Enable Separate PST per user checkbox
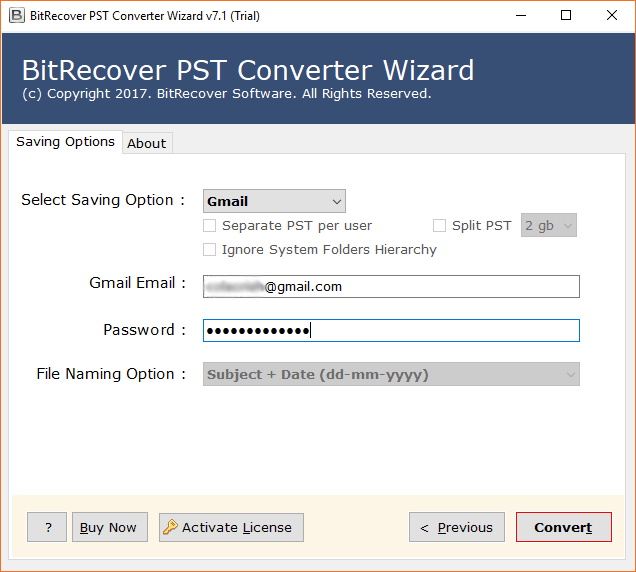Screen dimensions: 636x572 (209, 226)
